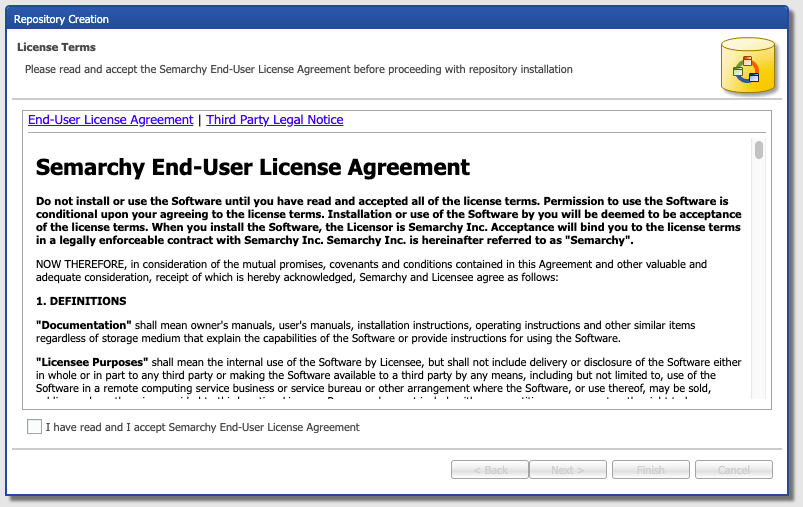
Task: Click the bold "Documentation" definition term
Action: (84, 325)
